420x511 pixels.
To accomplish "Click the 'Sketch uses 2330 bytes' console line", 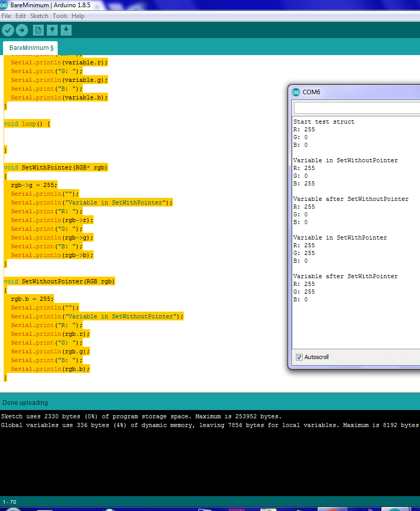I will pyautogui.click(x=142, y=417).
